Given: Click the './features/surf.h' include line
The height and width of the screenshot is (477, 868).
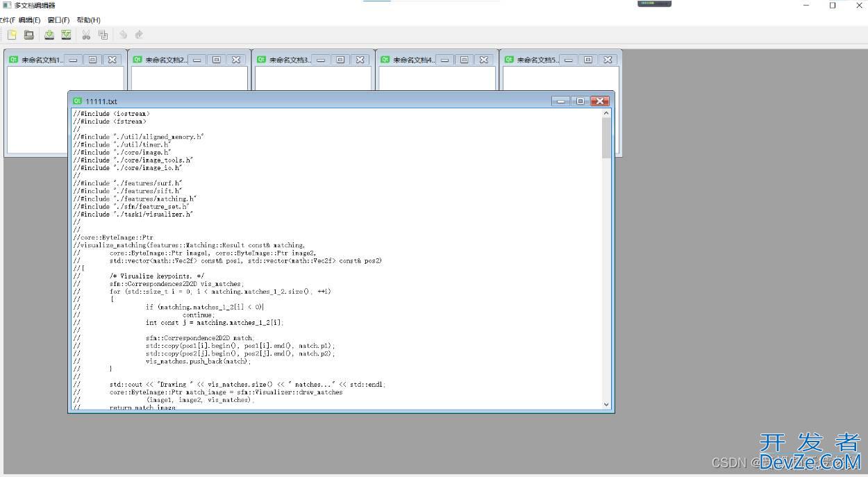Looking at the screenshot, I should 127,183.
